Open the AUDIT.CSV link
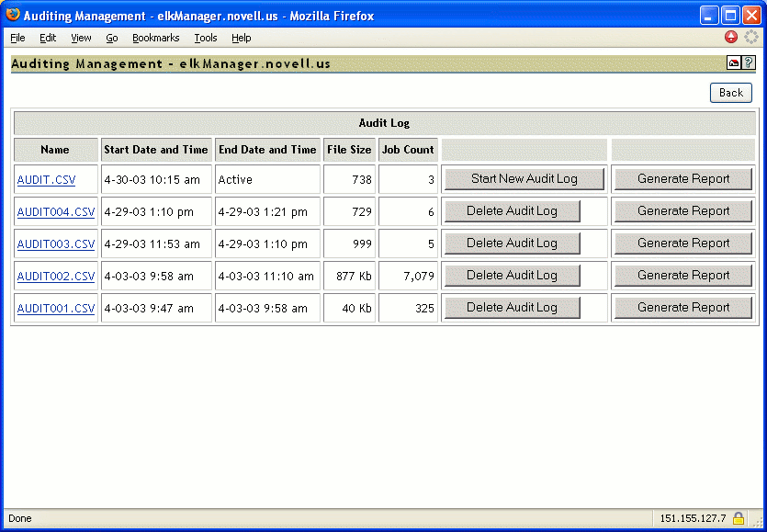This screenshot has height=532, width=767. point(47,179)
